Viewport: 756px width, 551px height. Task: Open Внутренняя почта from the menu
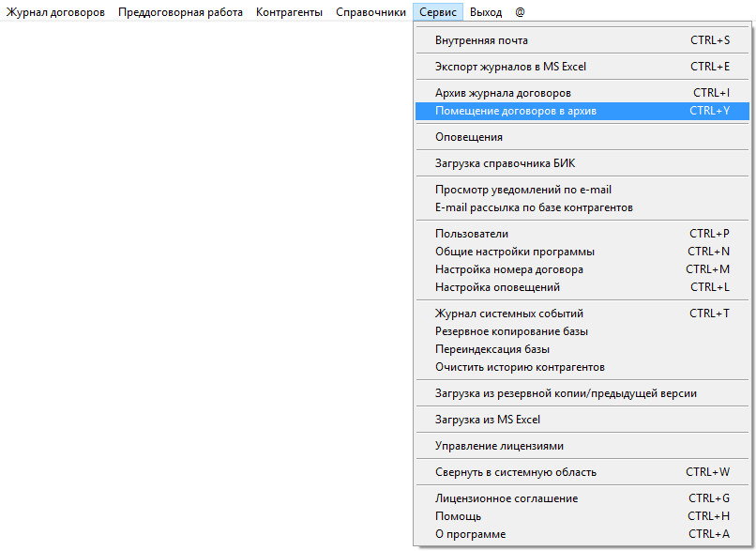click(481, 40)
